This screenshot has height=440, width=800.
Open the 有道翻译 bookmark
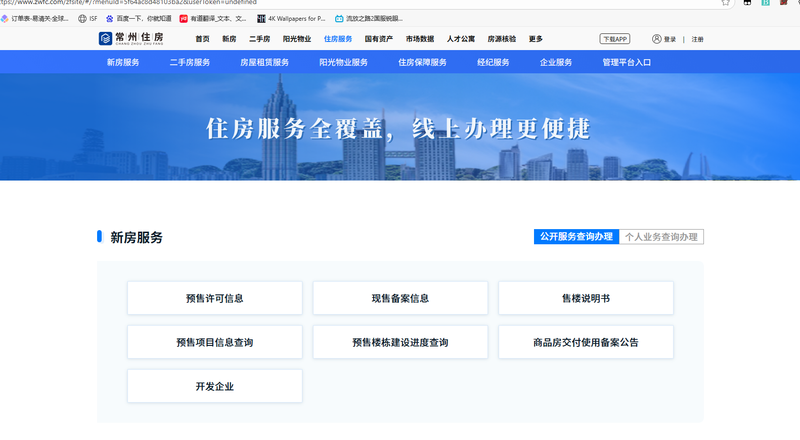(x=213, y=18)
